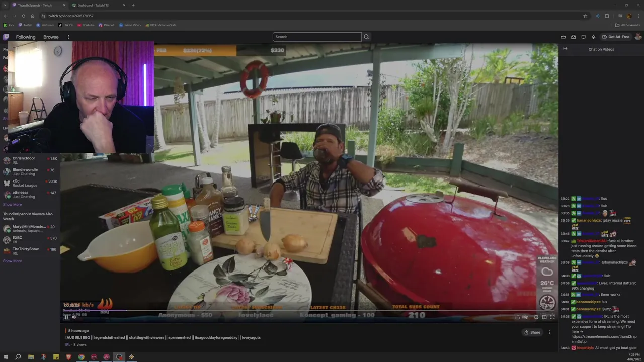
Task: Enter fullscreen on the video player
Action: [552, 317]
